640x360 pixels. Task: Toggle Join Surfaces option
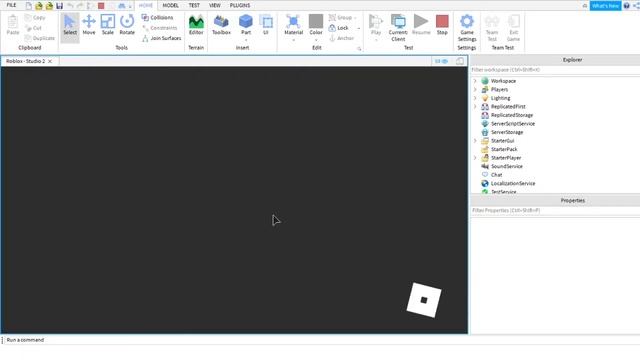pyautogui.click(x=161, y=38)
